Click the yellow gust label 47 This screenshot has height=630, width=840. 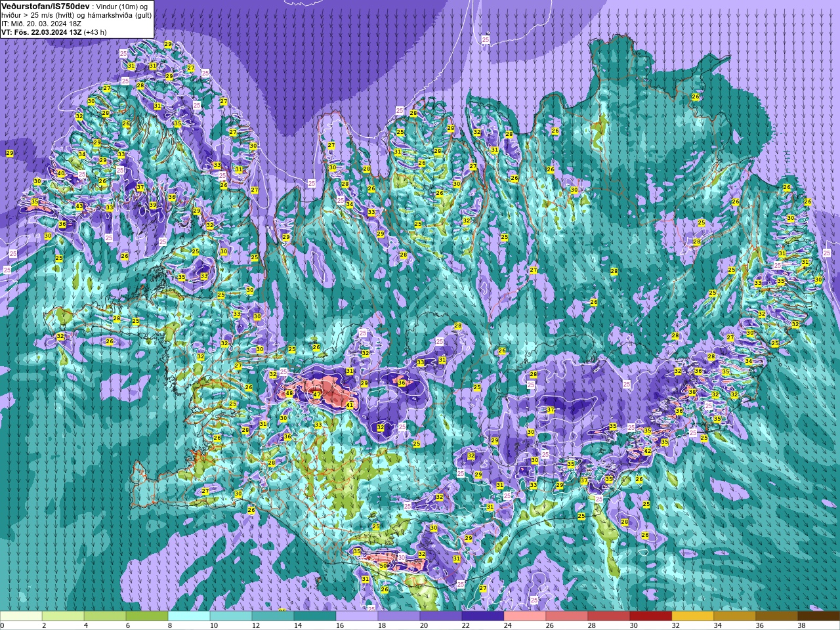coord(316,395)
